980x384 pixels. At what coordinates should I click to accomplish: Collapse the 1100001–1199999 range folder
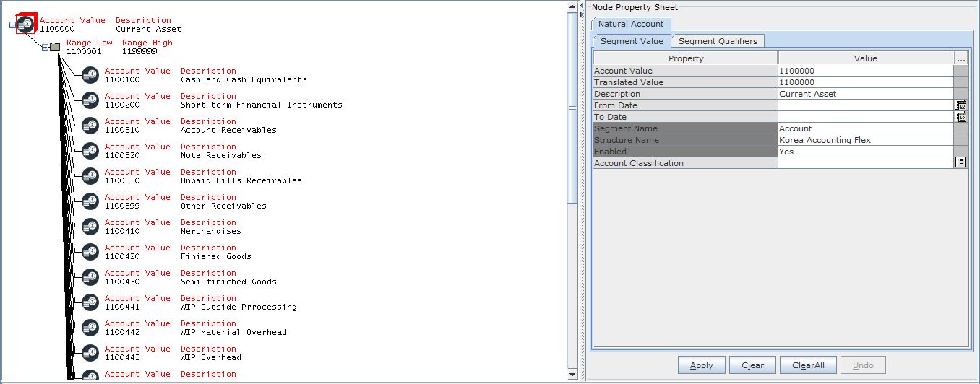coord(45,47)
